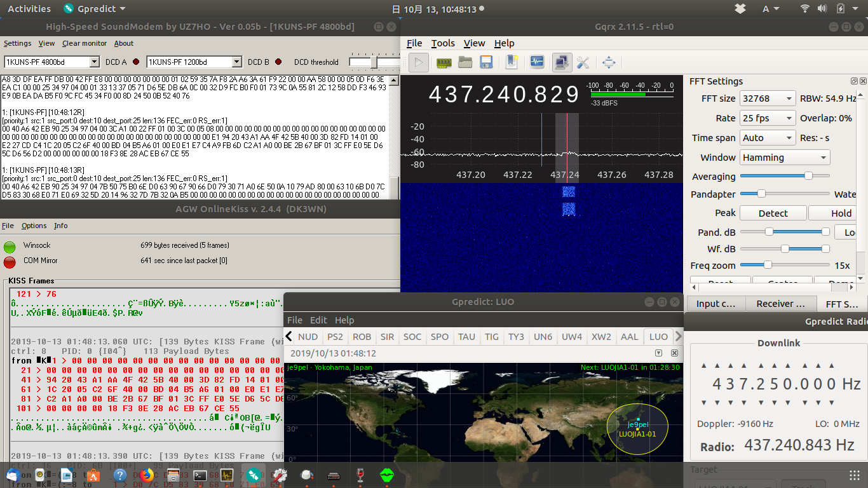This screenshot has height=488, width=868.
Task: Open Terminal from the dock
Action: (200, 475)
